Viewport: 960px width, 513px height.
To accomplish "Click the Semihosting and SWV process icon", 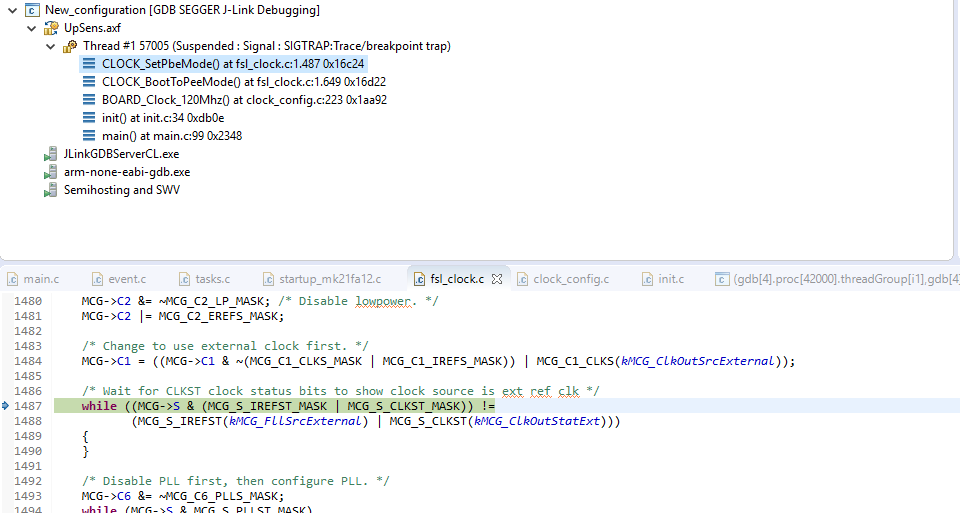I will coord(51,190).
